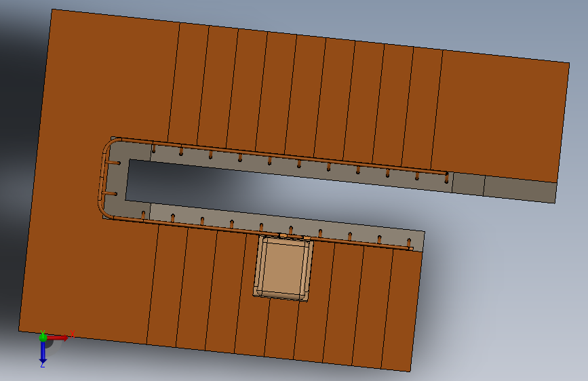Click the blue Z axis arrow of the triad
The image size is (588, 381).
click(43, 352)
